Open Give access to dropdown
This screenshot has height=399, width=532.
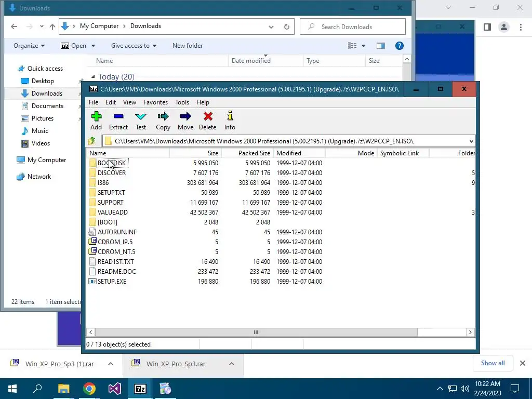point(134,46)
